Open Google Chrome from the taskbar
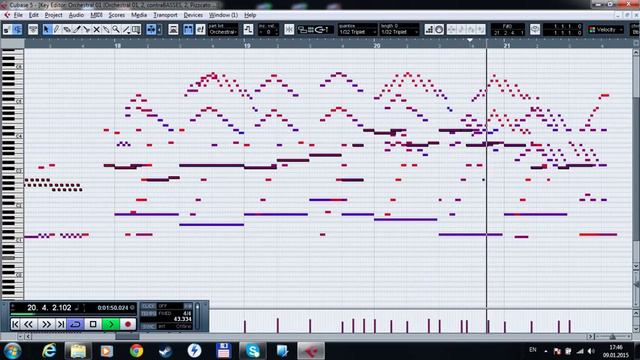Screen dimensions: 640x360 coord(136,351)
